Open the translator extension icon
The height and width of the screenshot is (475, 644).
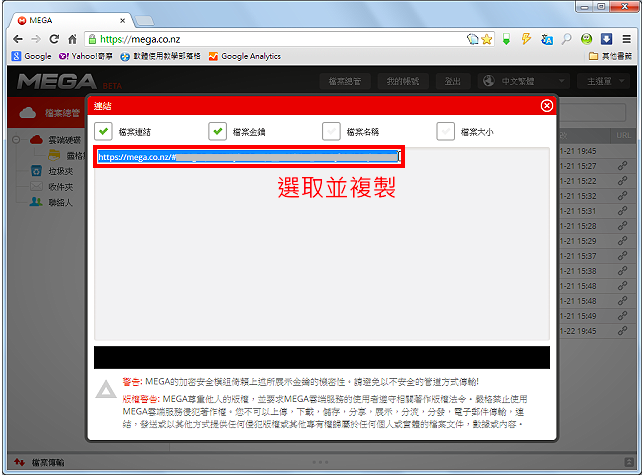(547, 39)
